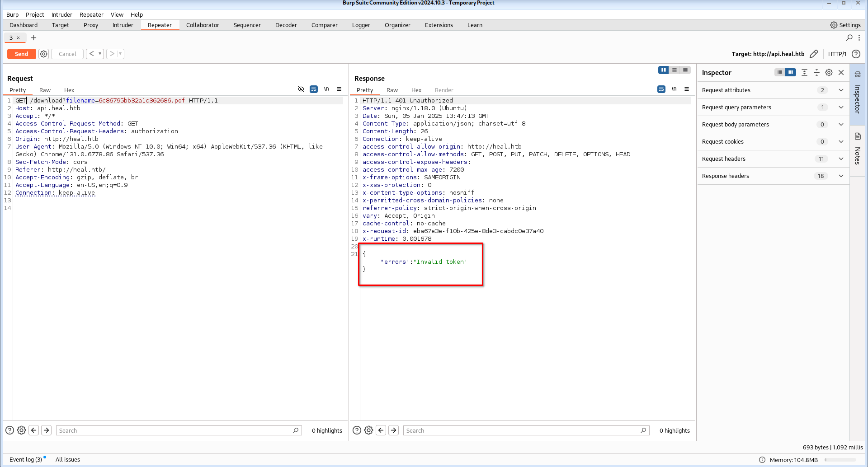Open the Repeater tab search magnifier
Screen dimensions: 868x467
pyautogui.click(x=849, y=38)
